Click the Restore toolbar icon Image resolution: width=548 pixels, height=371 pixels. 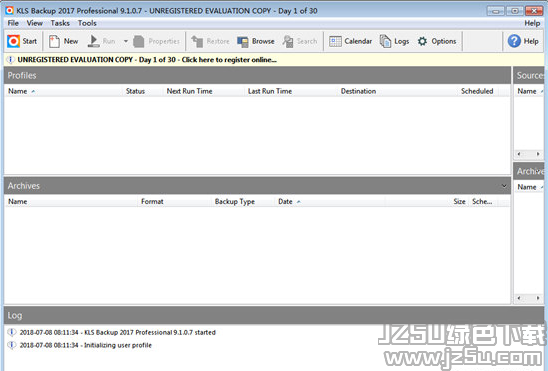197,41
